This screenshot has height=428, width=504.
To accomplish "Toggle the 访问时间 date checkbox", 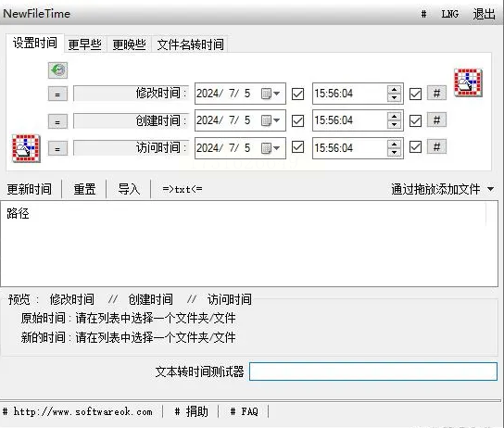I will (297, 147).
